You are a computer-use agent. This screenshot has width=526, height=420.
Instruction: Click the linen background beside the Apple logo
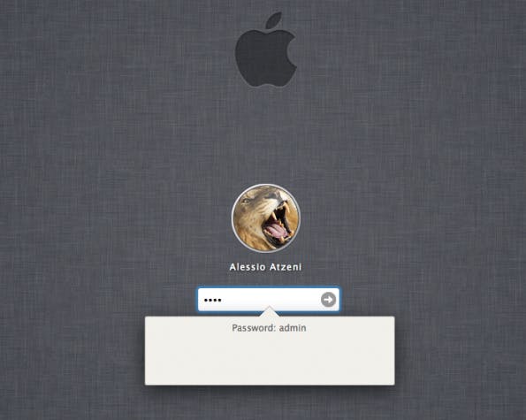(369, 50)
